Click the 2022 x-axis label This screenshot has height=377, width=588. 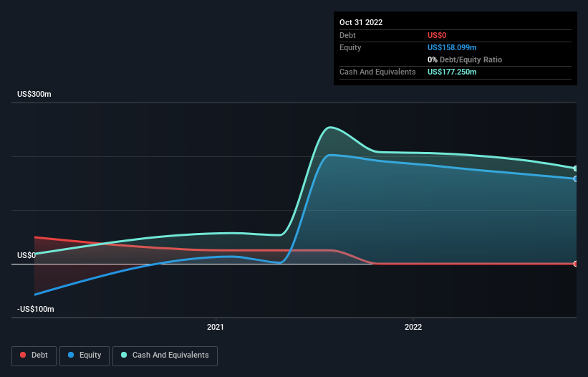pos(413,327)
